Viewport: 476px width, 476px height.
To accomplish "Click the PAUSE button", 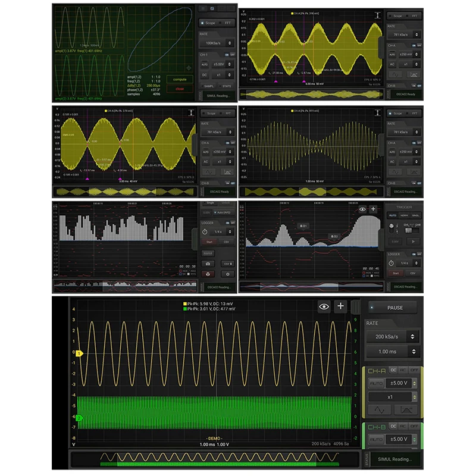I will 392,308.
